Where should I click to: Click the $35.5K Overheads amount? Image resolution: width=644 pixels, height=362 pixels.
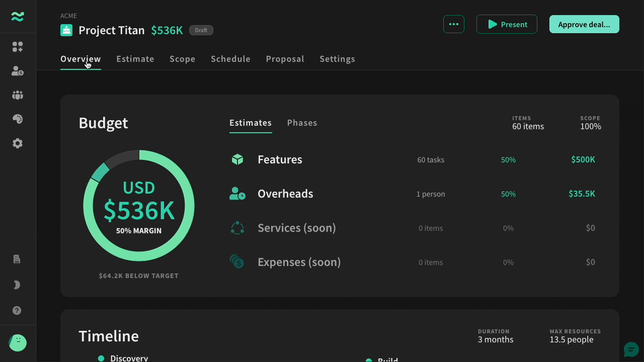[x=582, y=194]
